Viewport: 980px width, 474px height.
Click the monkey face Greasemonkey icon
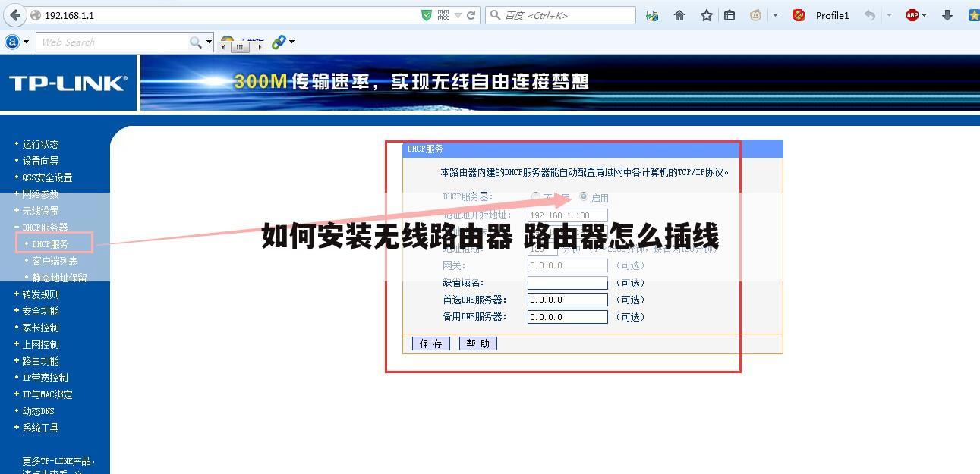click(x=756, y=15)
